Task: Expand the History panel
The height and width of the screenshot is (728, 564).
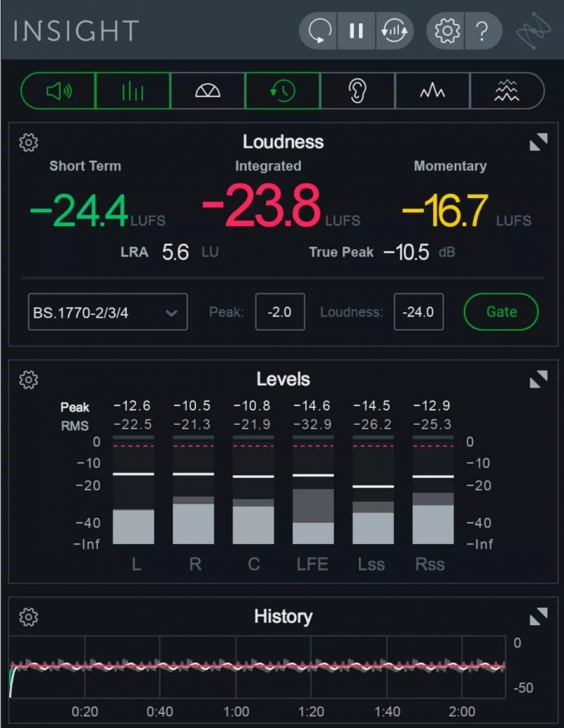Action: (x=539, y=617)
